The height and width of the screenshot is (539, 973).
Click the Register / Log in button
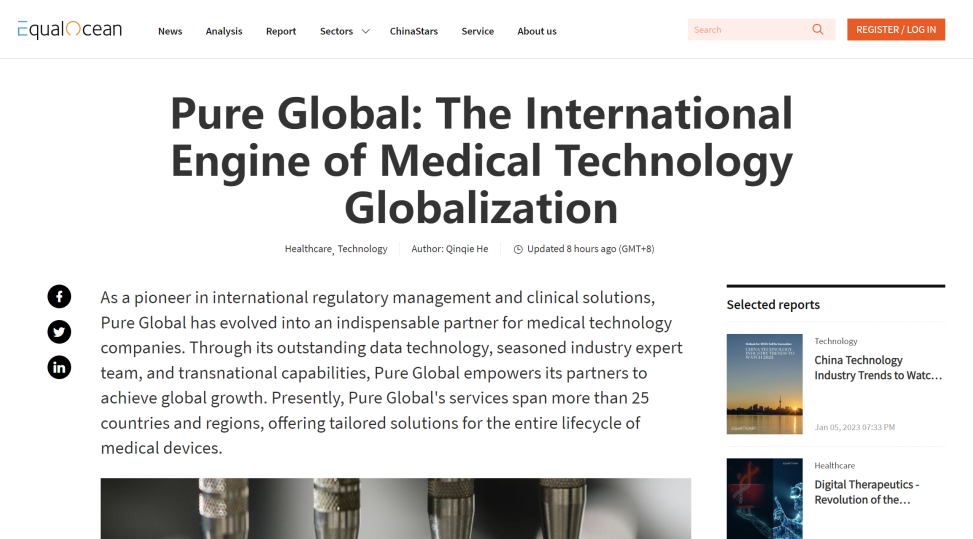(x=896, y=29)
